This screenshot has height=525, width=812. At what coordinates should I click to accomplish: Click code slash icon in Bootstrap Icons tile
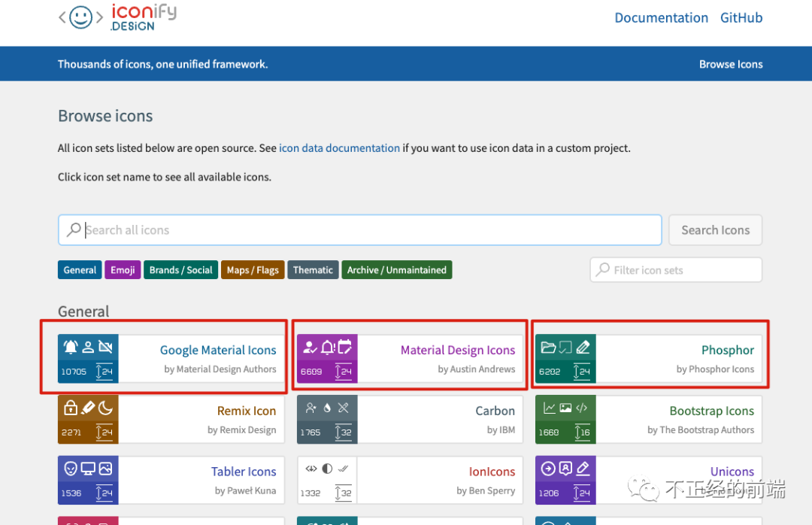(581, 408)
